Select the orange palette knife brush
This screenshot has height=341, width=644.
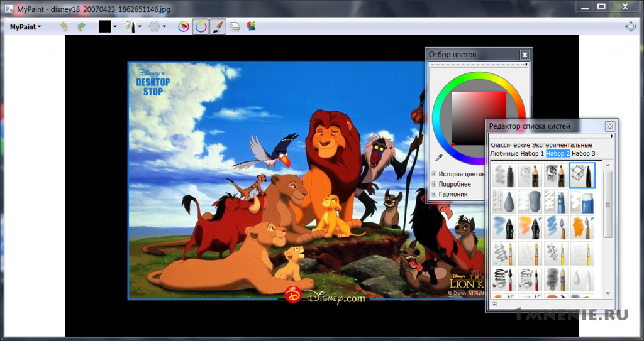pyautogui.click(x=582, y=227)
